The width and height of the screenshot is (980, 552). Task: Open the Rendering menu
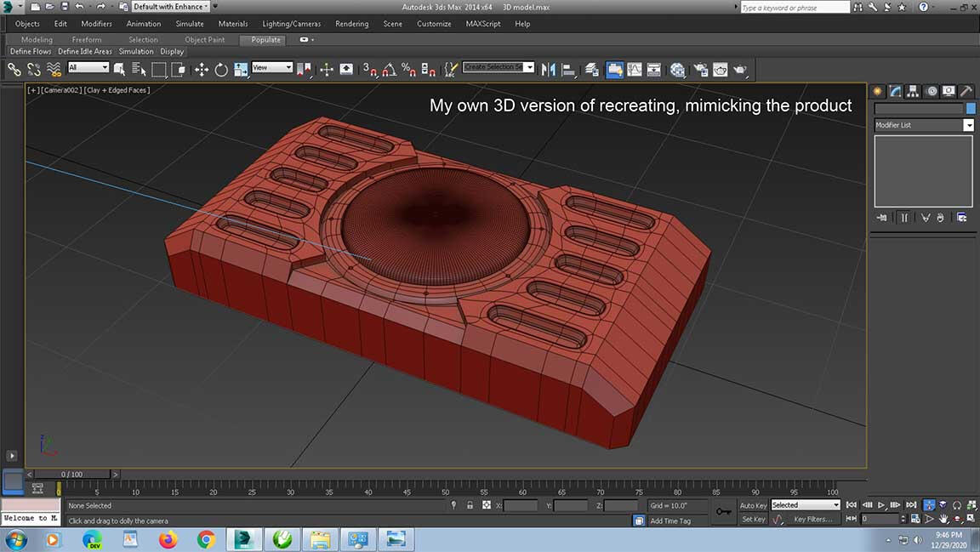click(351, 24)
